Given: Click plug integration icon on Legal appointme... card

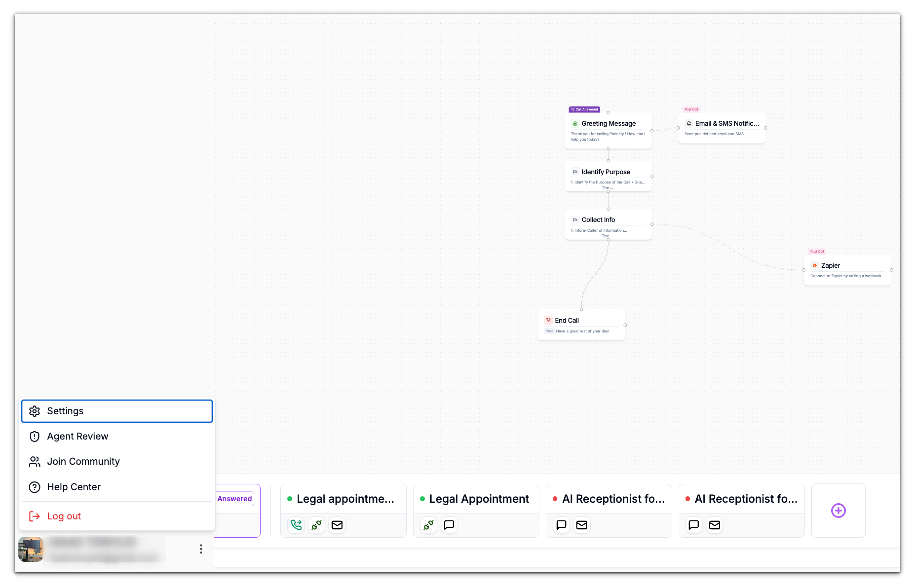Looking at the screenshot, I should click(x=316, y=525).
